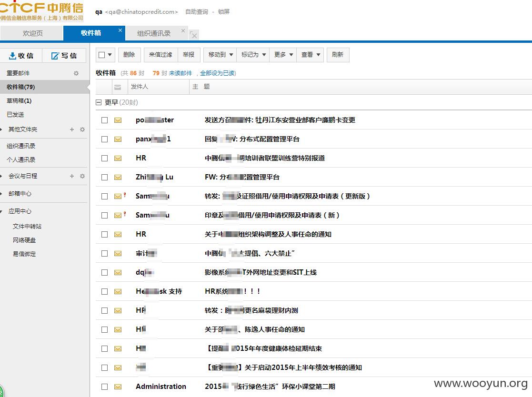
Task: Click the 收信 receive mail button
Action: 21,56
